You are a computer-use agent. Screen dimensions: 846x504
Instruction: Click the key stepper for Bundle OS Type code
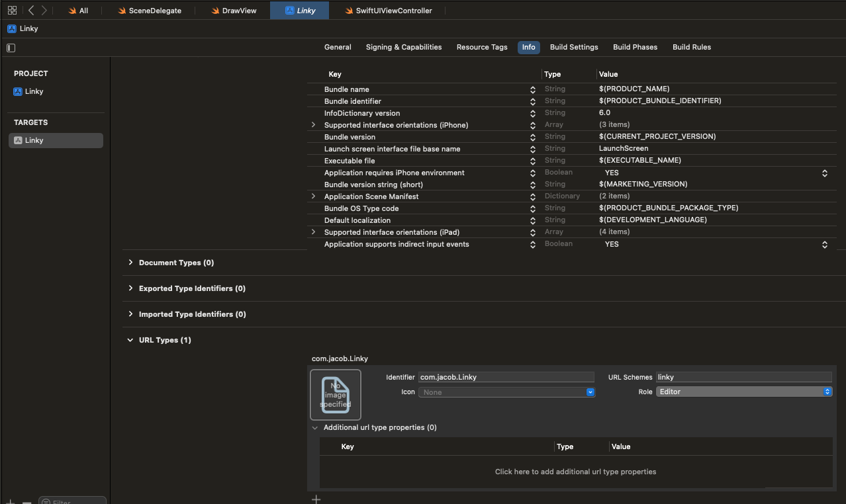pos(533,208)
